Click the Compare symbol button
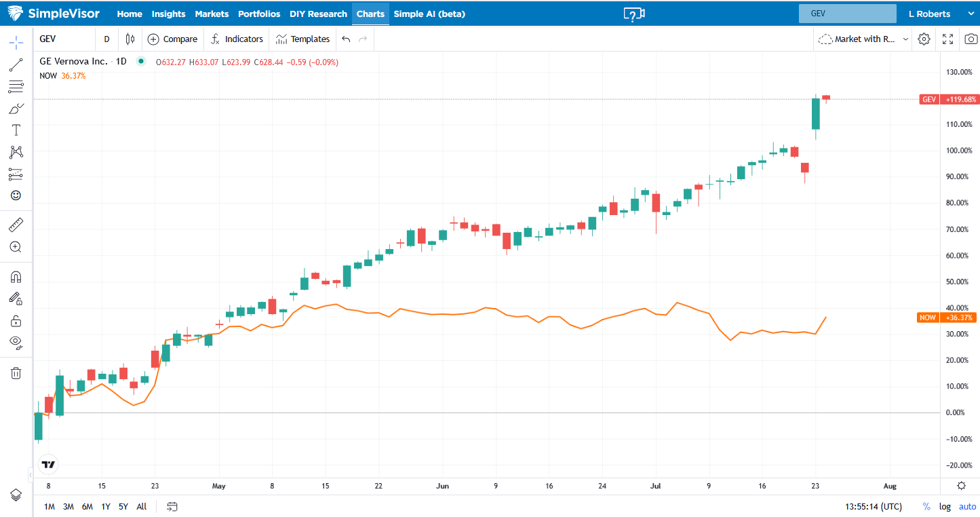Screen dimensions: 980x517 173,39
